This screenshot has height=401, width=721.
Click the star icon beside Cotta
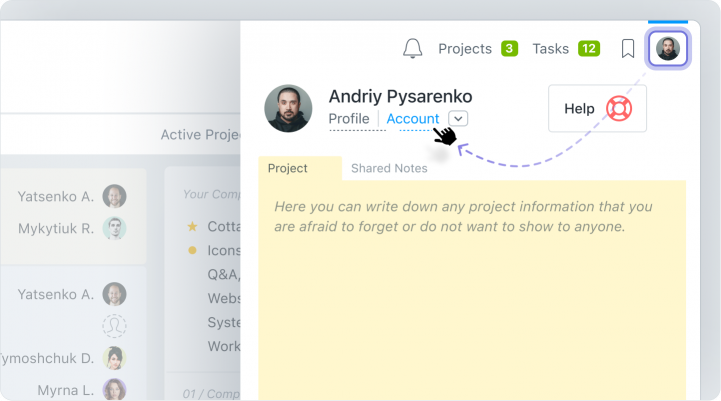(192, 226)
